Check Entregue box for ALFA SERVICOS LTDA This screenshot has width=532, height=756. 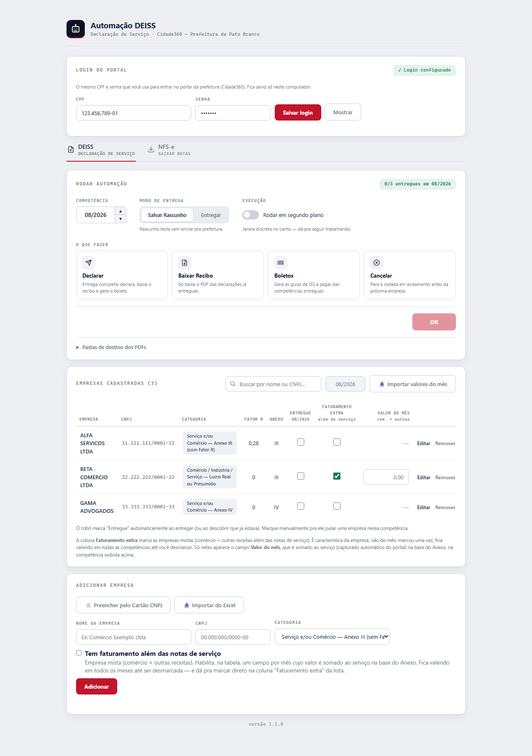[300, 442]
